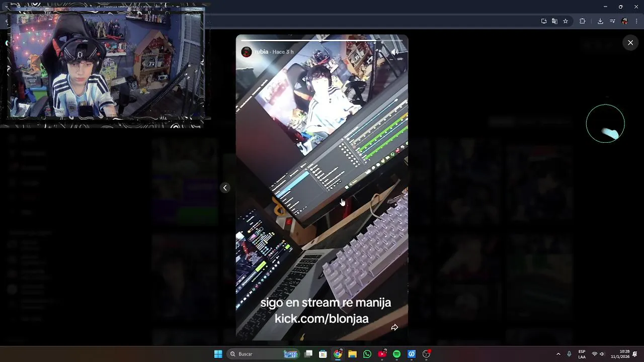Share the story using the arrow icon
This screenshot has width=644, height=362.
pyautogui.click(x=394, y=327)
